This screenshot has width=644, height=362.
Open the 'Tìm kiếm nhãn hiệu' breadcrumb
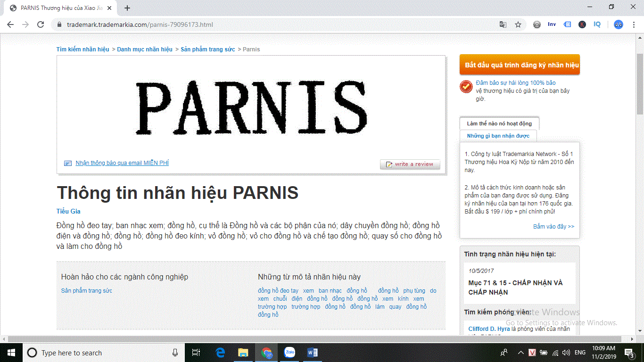tap(83, 49)
